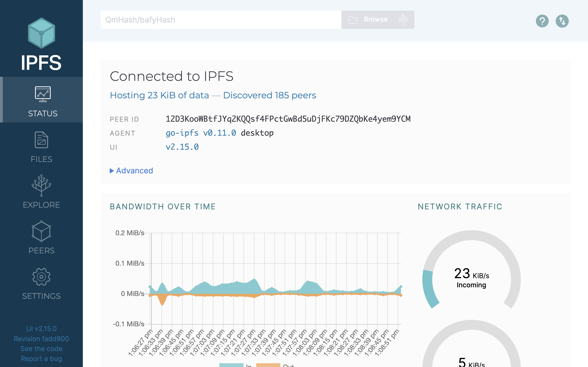This screenshot has height=367, width=588.
Task: Open the help question mark icon
Action: tap(542, 21)
